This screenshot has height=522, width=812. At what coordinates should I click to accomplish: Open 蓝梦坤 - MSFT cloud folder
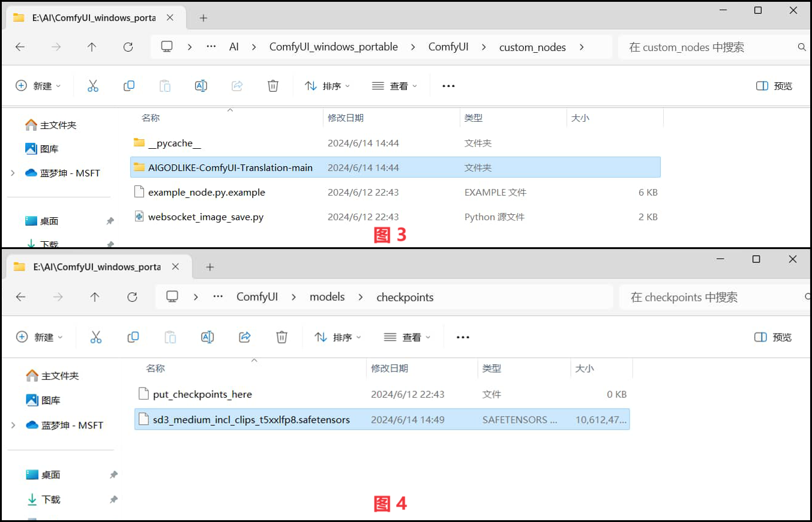[x=57, y=173]
